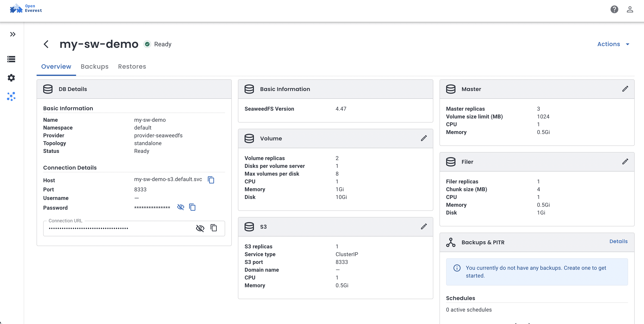This screenshot has width=644, height=324.
Task: Edit the S3 settings
Action: 424,227
